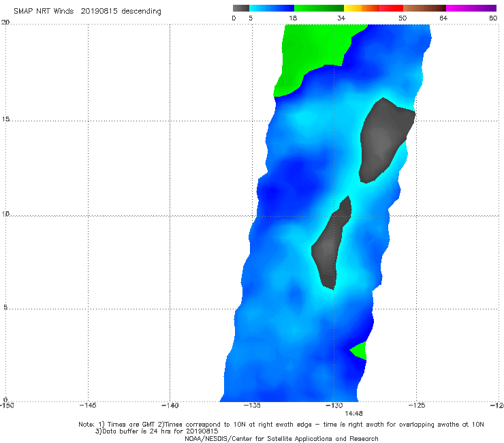
Task: Click the '64' label under the color bar
Action: tap(443, 18)
